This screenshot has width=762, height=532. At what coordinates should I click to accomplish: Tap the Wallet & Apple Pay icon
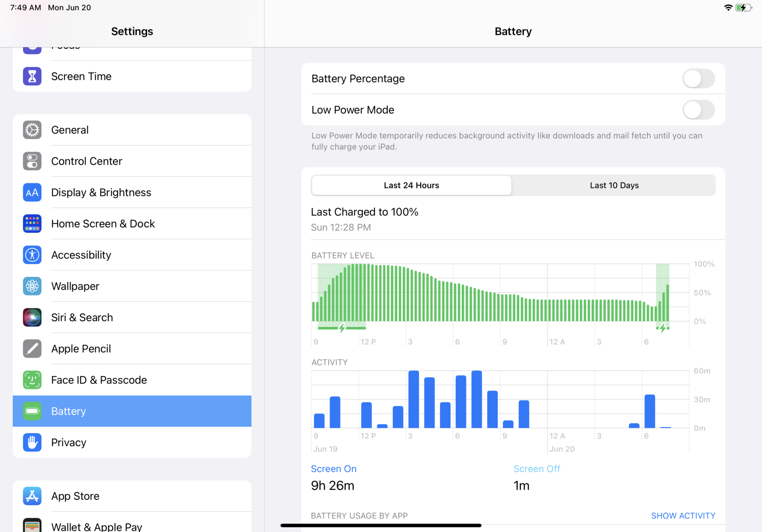coord(32,525)
